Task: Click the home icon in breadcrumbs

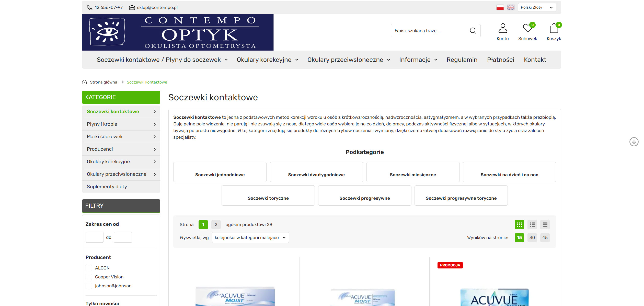Action: (x=85, y=82)
